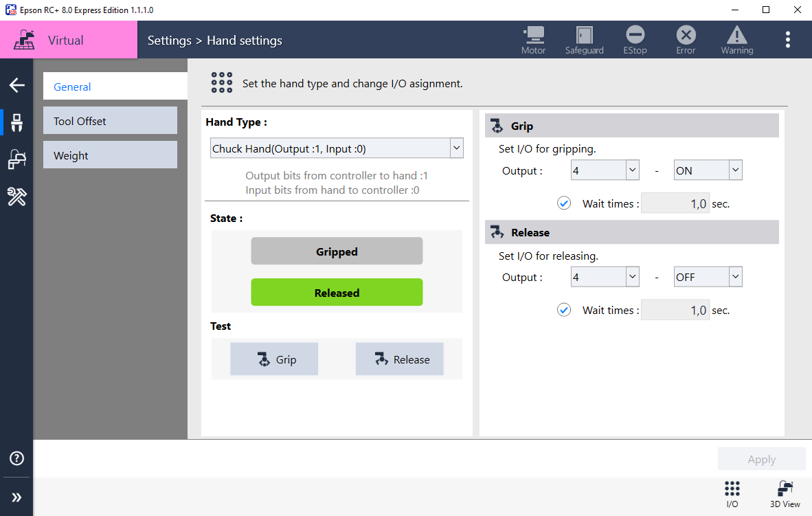Open the I/O monitor icon
Viewport: 812px width, 516px height.
(x=732, y=494)
